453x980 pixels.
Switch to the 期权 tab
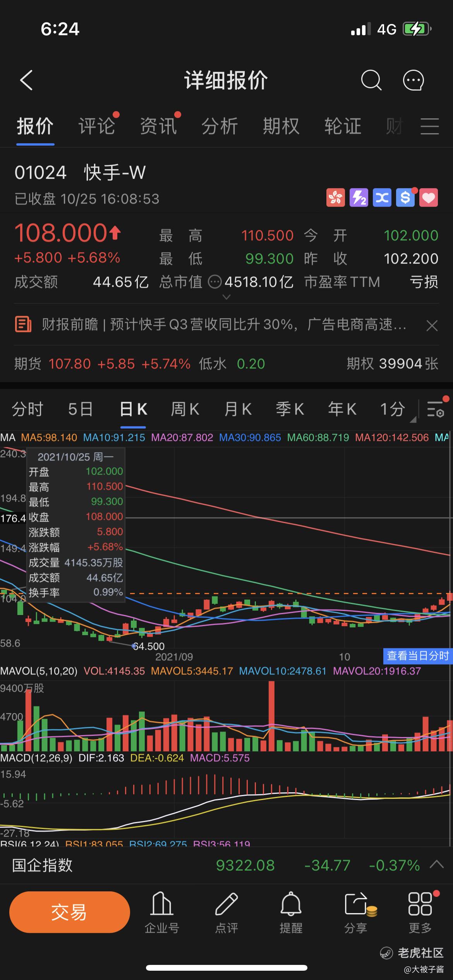281,126
